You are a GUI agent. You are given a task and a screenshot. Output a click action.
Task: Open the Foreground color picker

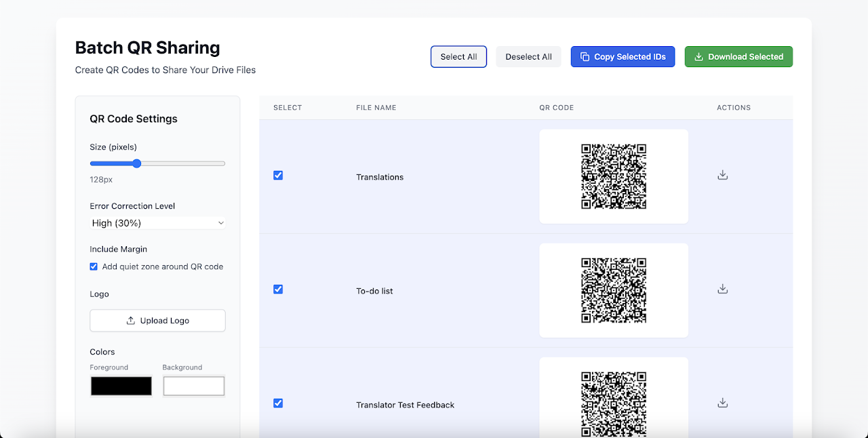tap(121, 386)
